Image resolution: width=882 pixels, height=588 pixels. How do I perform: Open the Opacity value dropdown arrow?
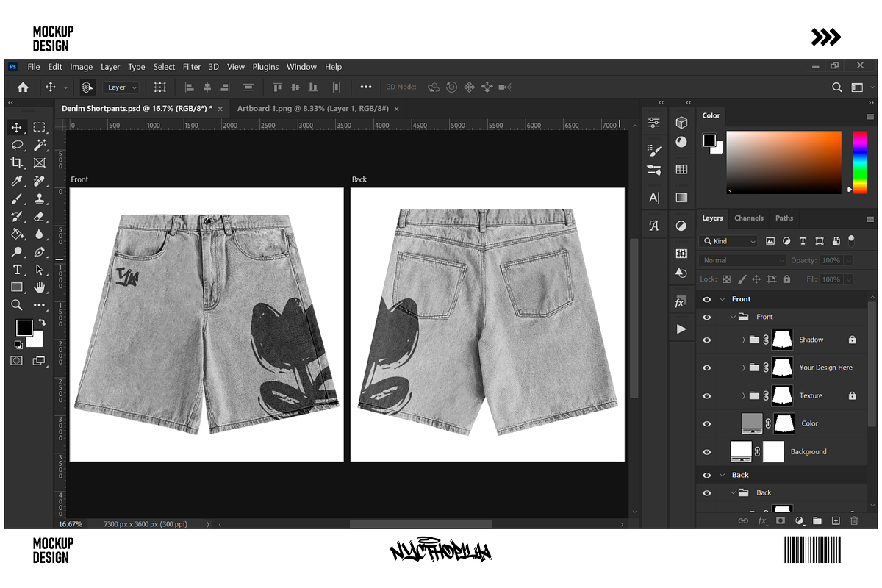(x=849, y=260)
